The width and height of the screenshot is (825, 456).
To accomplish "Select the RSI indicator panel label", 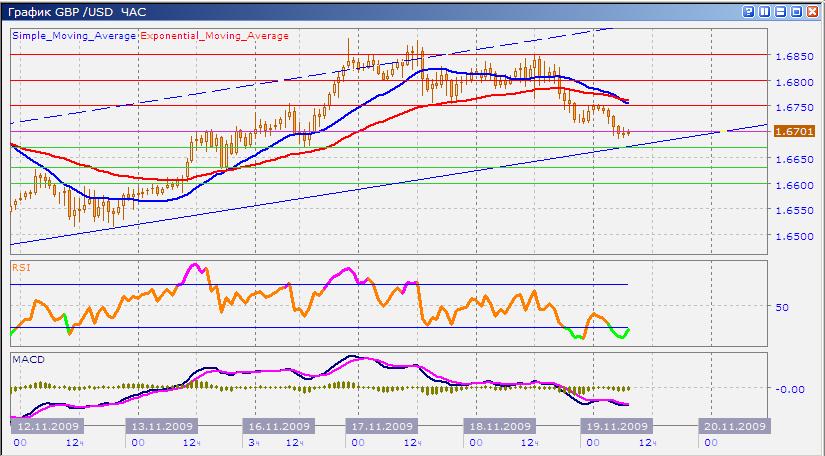I will 20,267.
